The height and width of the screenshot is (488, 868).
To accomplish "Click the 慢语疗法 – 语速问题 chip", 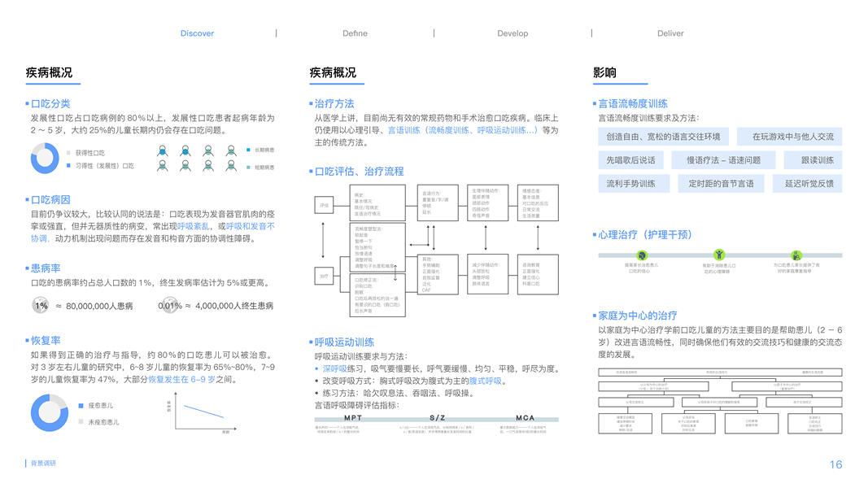I will click(723, 160).
